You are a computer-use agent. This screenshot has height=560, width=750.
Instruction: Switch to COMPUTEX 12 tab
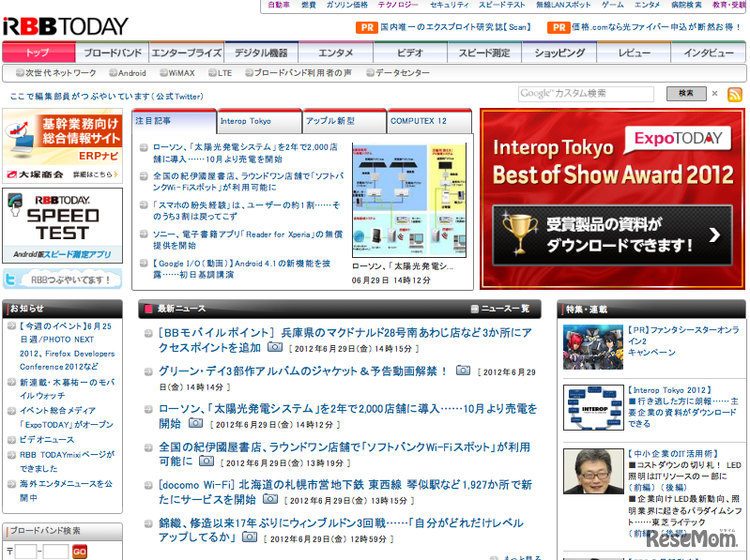430,121
